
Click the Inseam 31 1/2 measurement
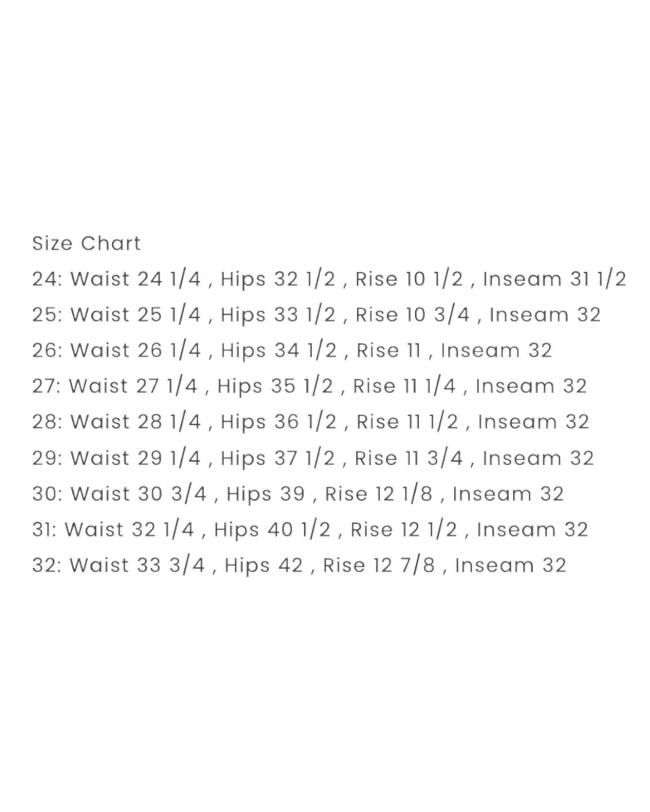click(554, 279)
